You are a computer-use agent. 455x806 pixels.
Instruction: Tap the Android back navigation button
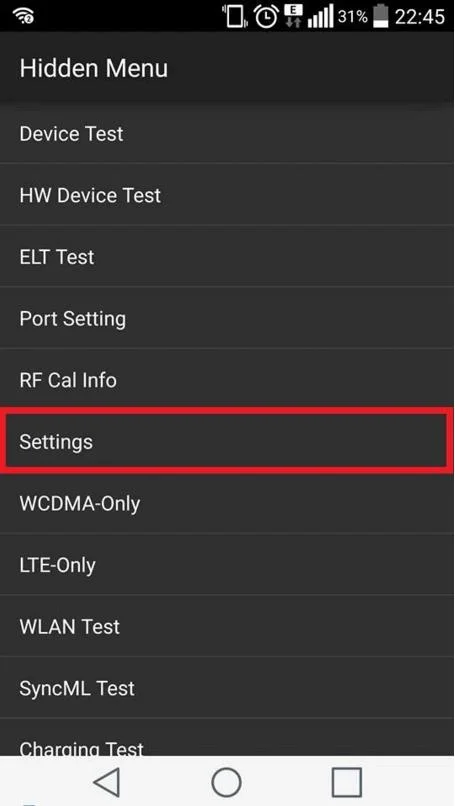(107, 782)
